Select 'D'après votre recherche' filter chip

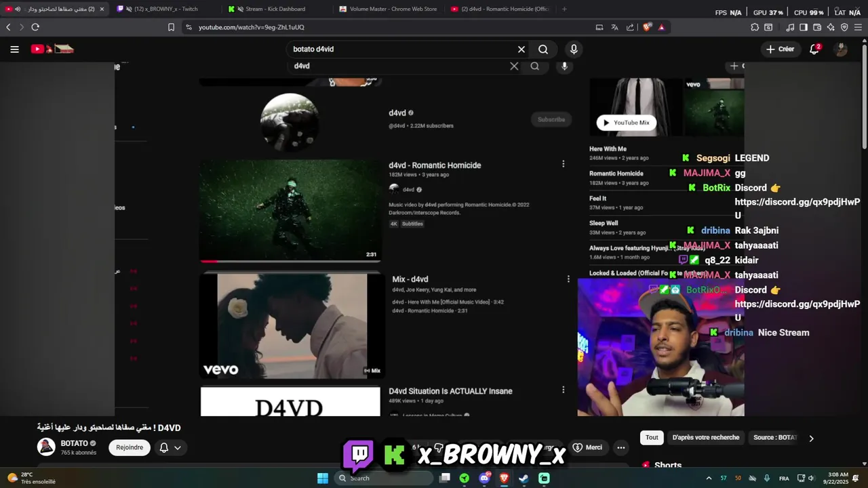705,437
